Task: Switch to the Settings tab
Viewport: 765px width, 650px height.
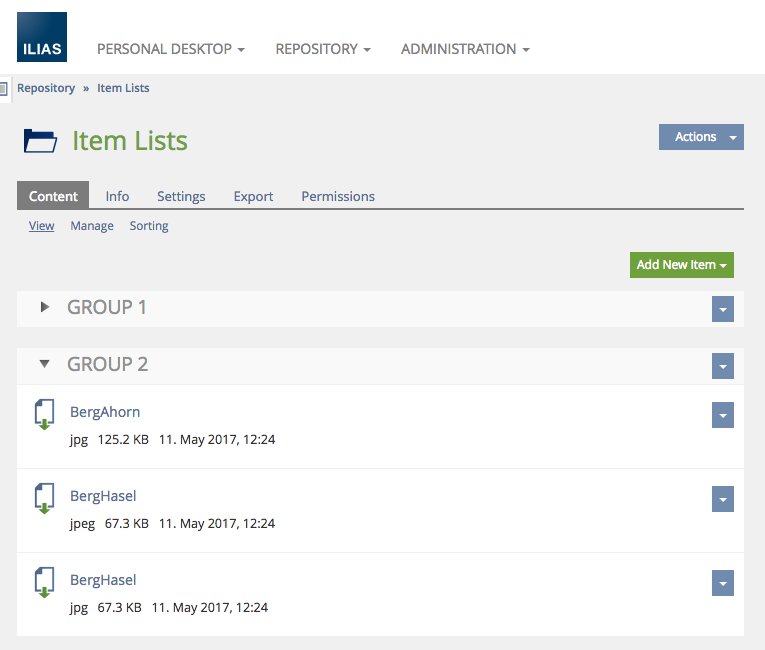Action: point(181,196)
